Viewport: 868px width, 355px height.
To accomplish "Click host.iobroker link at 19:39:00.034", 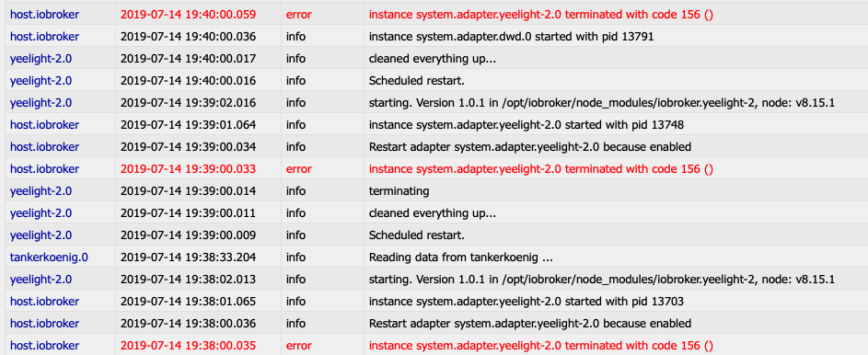I will pyautogui.click(x=44, y=147).
